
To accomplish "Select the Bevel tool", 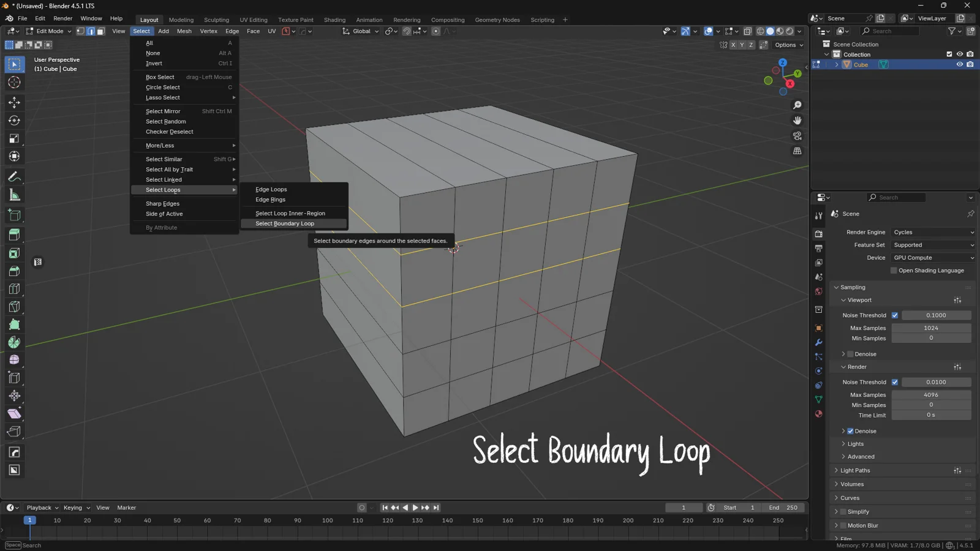I will point(14,271).
